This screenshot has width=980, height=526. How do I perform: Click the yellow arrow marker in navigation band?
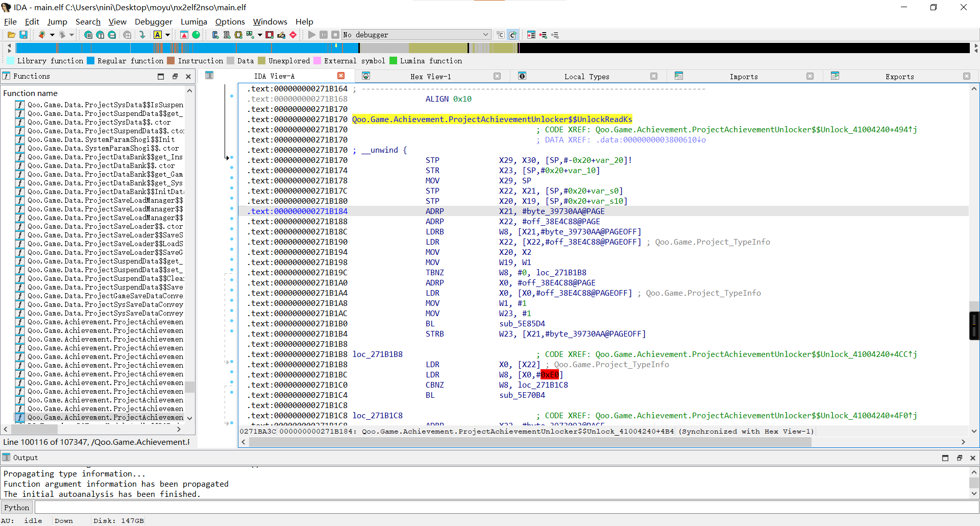point(336,45)
